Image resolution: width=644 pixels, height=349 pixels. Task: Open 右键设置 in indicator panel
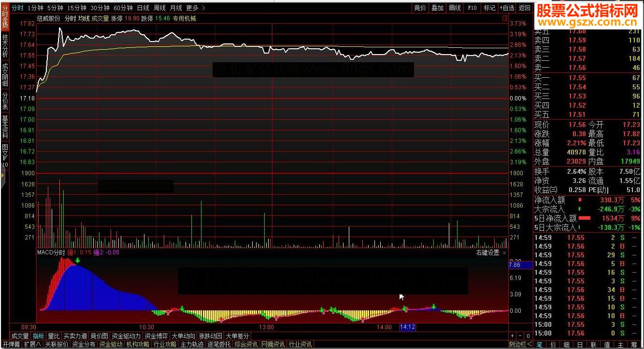point(487,252)
